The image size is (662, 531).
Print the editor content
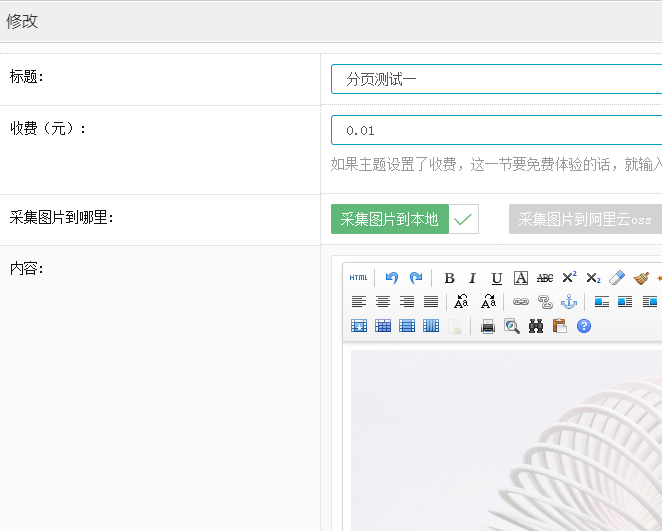point(488,326)
